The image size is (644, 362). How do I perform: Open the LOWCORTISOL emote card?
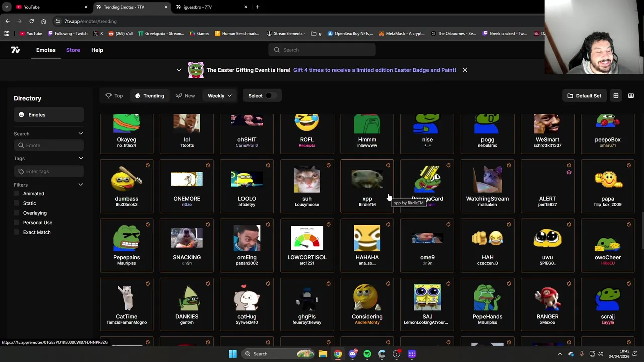coord(307,245)
